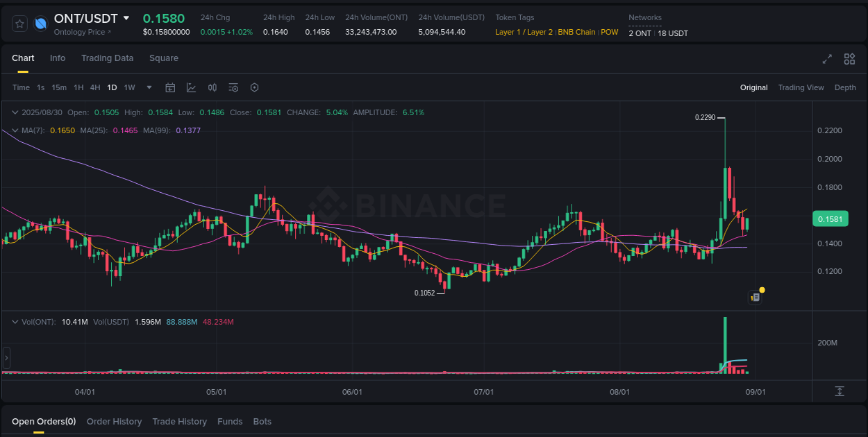Open the ONT/USDT pair dropdown
Viewport: 868px width, 437px height.
[126, 18]
